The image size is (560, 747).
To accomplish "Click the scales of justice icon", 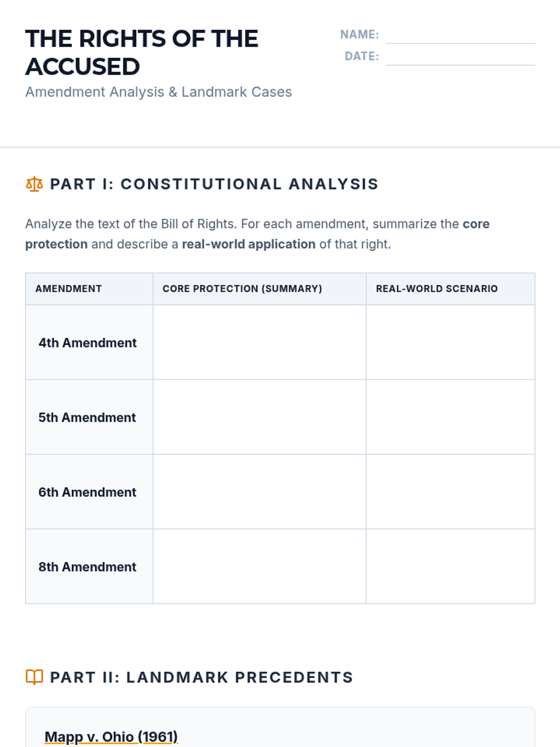I will tap(34, 184).
